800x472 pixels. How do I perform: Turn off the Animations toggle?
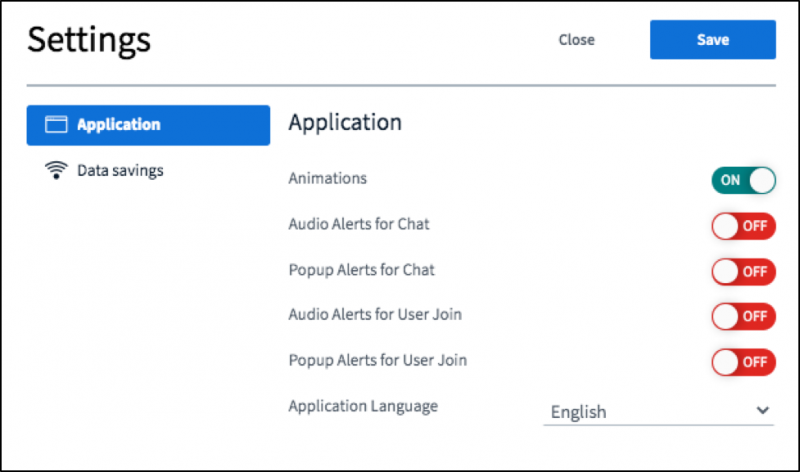click(743, 180)
